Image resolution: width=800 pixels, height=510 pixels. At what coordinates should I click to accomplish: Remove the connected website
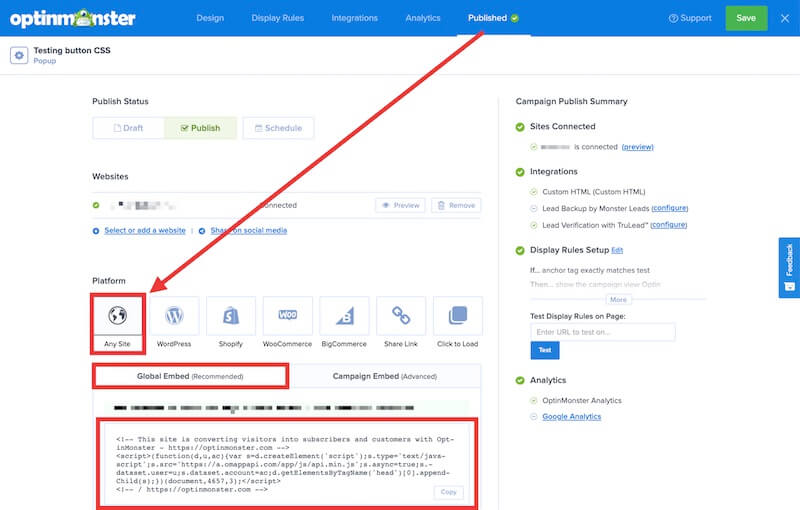[x=456, y=206]
